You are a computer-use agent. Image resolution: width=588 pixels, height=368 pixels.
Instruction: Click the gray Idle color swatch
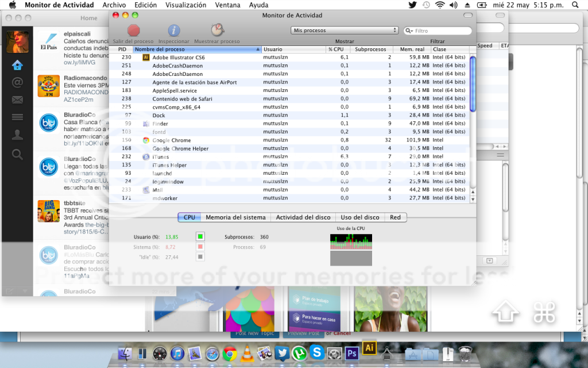pyautogui.click(x=200, y=257)
